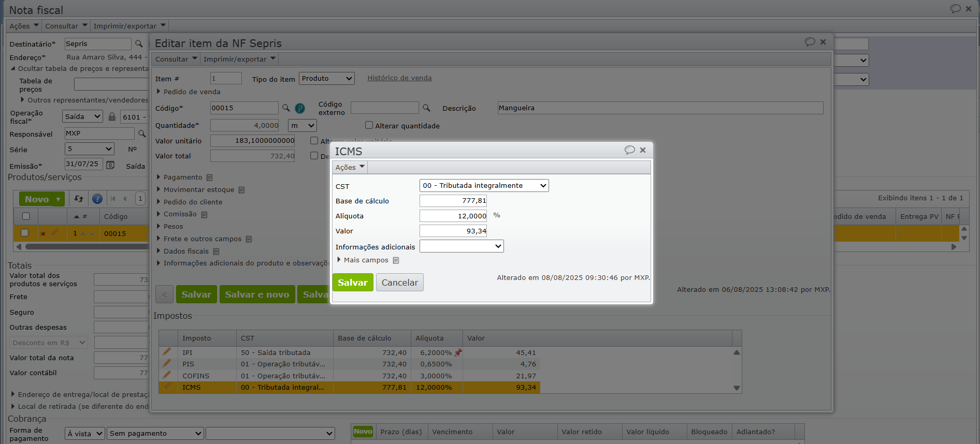This screenshot has height=444, width=980.
Task: Open the Tipo do item dropdown
Action: click(327, 79)
